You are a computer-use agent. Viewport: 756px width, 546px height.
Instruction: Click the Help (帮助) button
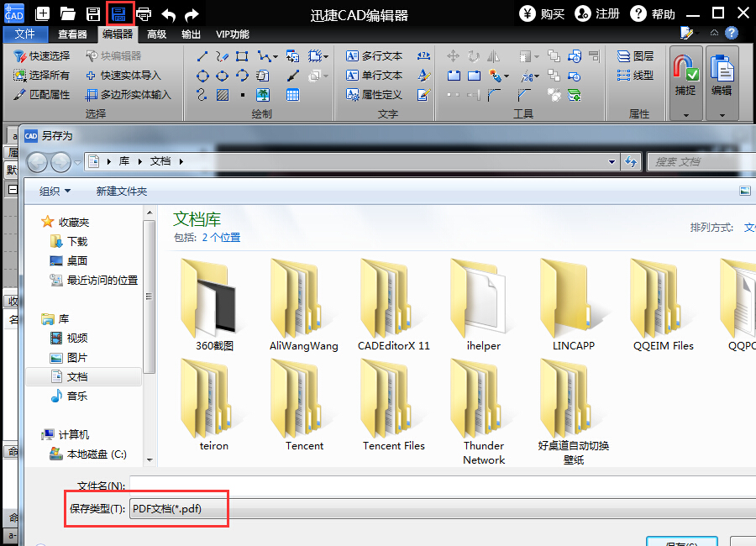653,13
